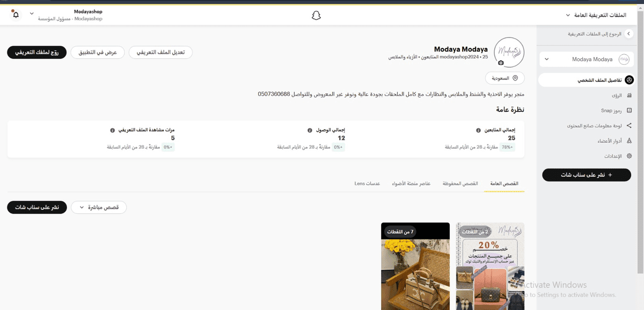Click the السعودية location button
Screen dimensions: 644x310
tap(505, 78)
